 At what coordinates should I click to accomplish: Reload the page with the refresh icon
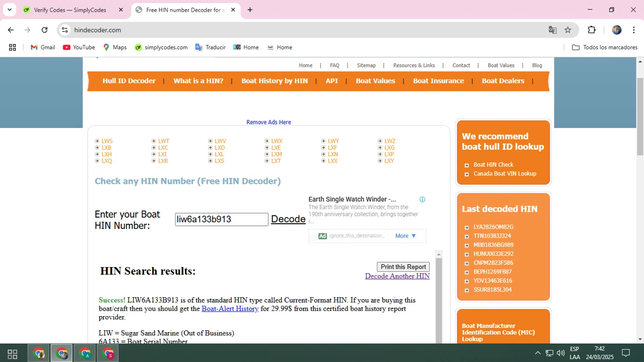coord(45,30)
